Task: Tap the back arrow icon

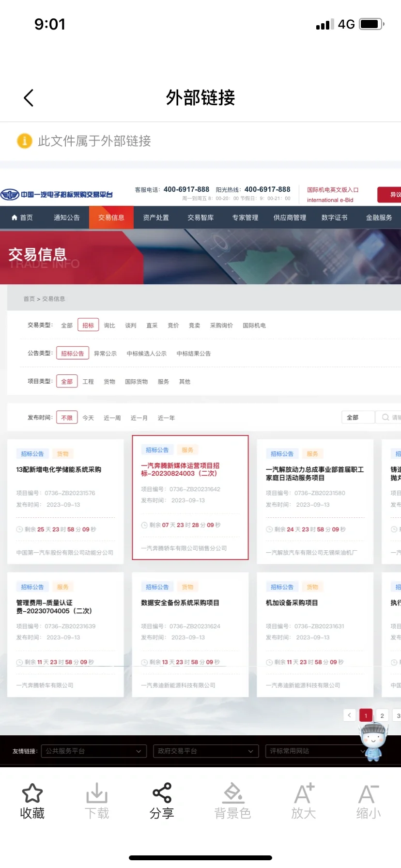Action: [29, 98]
